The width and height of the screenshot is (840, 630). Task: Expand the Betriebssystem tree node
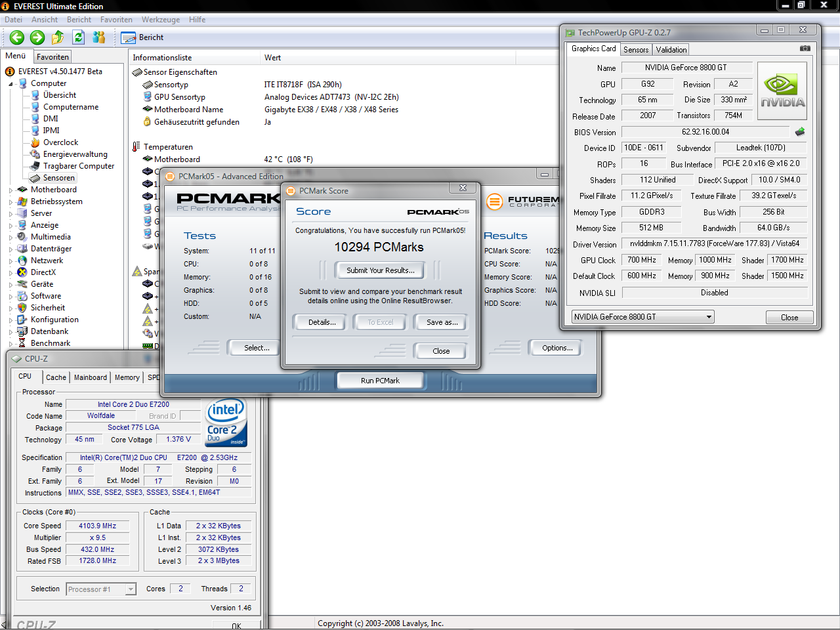tap(10, 202)
